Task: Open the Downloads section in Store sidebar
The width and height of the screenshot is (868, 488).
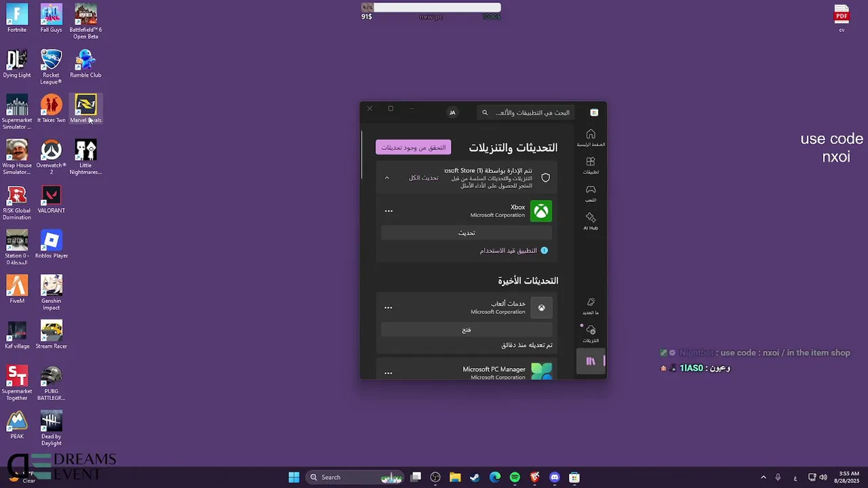Action: pos(591,333)
